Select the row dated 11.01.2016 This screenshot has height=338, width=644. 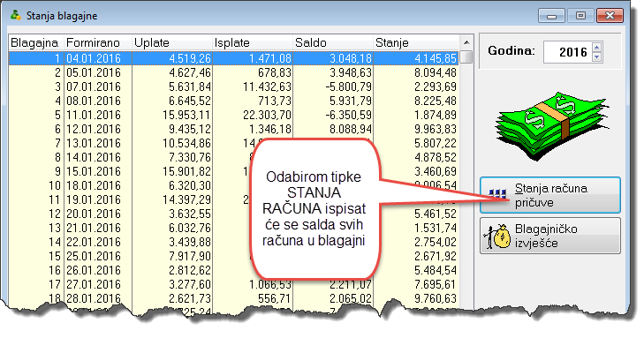[x=234, y=115]
